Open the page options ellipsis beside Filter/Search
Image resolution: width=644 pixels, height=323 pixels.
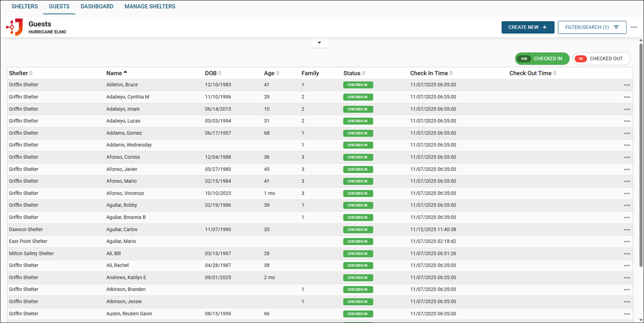coord(634,27)
